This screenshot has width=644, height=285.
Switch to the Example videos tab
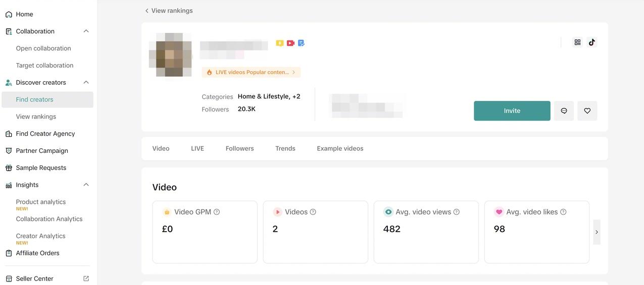[340, 148]
